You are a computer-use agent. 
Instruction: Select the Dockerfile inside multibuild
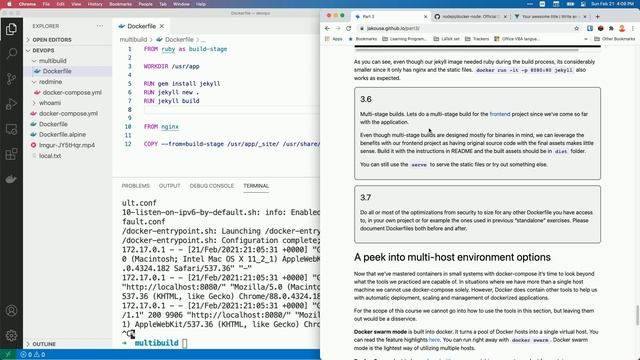coord(57,71)
